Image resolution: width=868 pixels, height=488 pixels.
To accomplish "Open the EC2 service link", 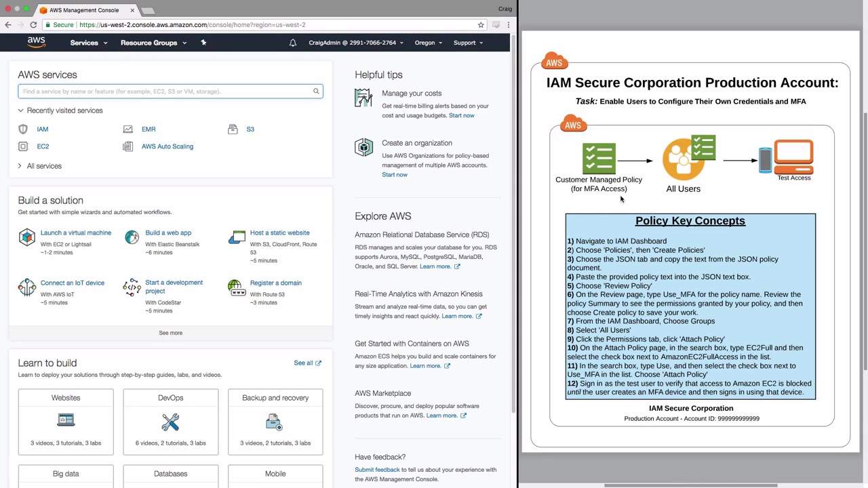I will click(43, 146).
